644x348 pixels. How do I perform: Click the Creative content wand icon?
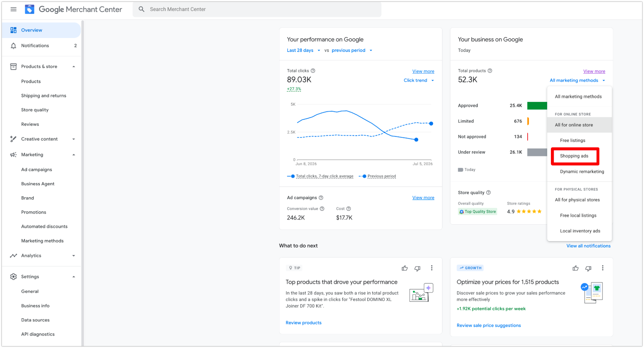point(13,139)
